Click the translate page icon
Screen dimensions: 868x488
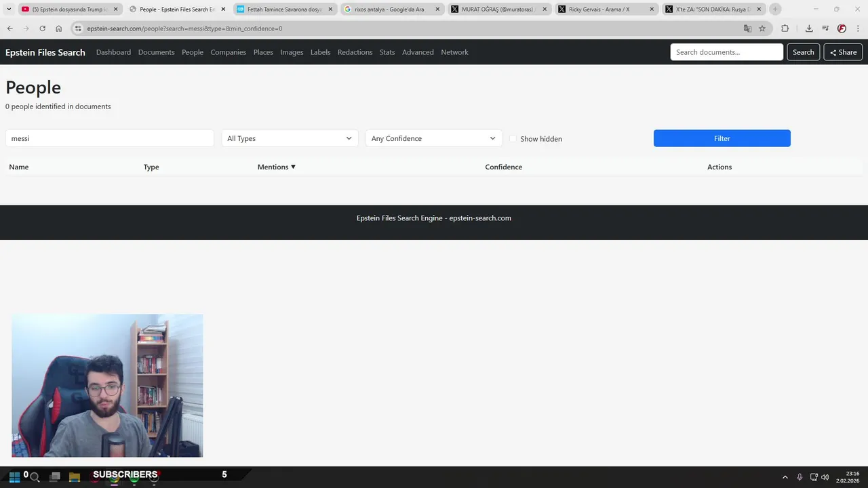[x=747, y=28]
